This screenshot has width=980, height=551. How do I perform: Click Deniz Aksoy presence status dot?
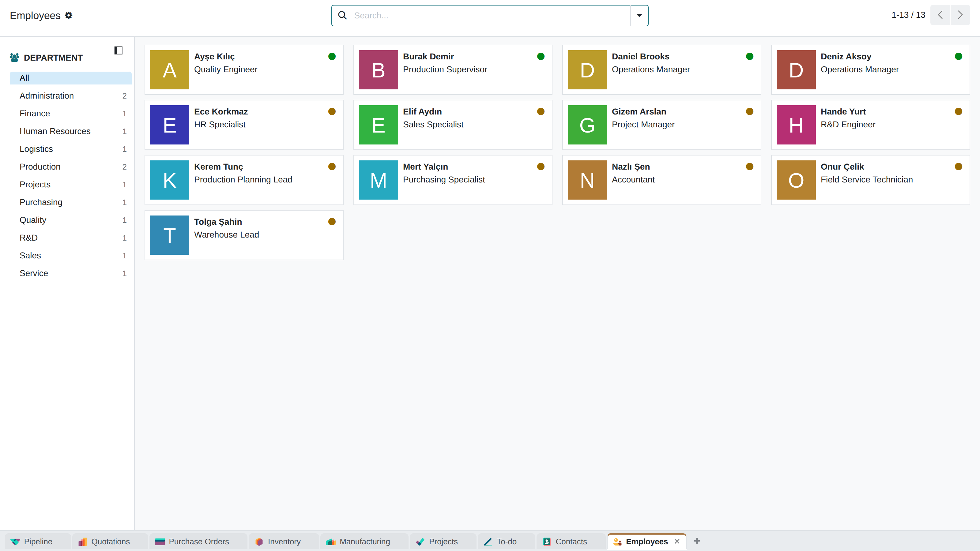[x=958, y=56]
